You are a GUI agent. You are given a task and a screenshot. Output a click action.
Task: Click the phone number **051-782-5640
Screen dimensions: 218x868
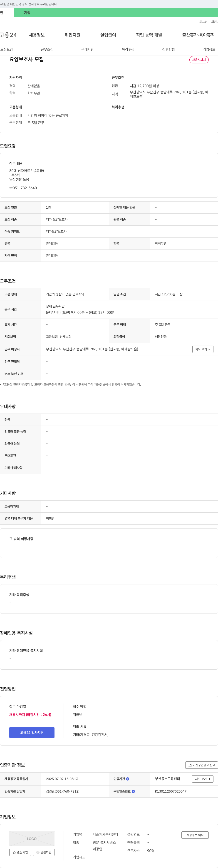pos(23,188)
